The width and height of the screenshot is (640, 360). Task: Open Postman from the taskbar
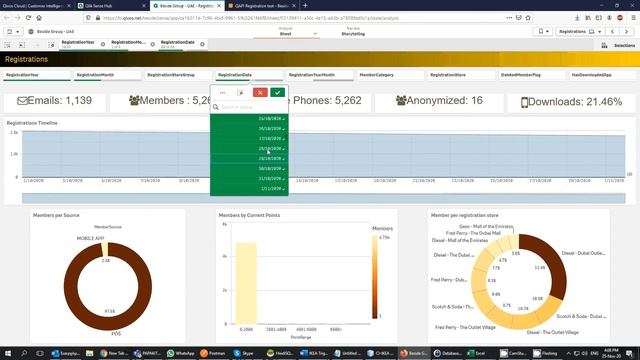click(214, 353)
